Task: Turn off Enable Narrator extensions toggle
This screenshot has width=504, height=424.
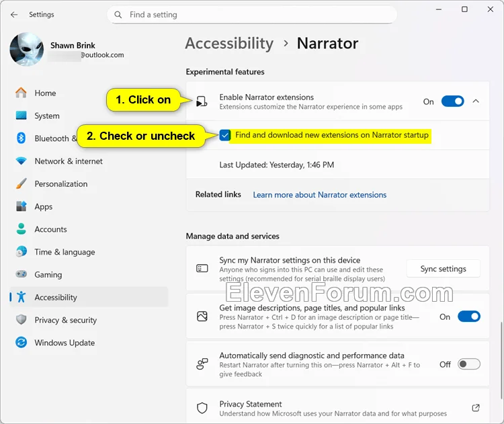Action: tap(452, 101)
